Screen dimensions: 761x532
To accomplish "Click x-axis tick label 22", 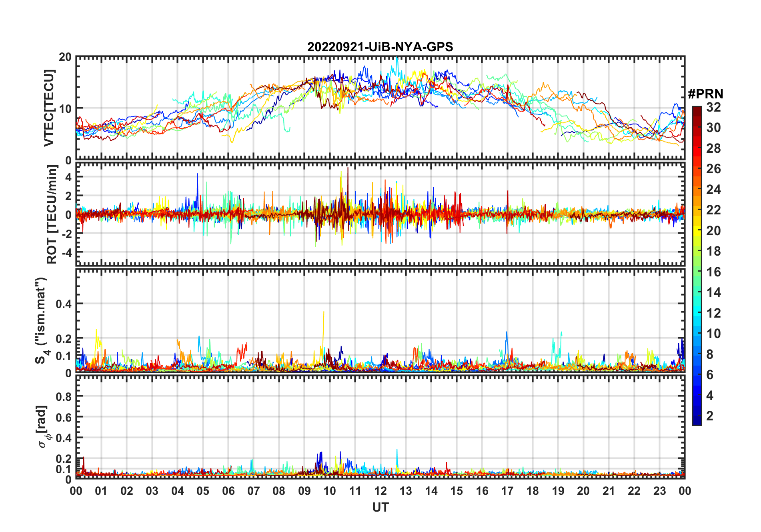I will click(x=634, y=491).
